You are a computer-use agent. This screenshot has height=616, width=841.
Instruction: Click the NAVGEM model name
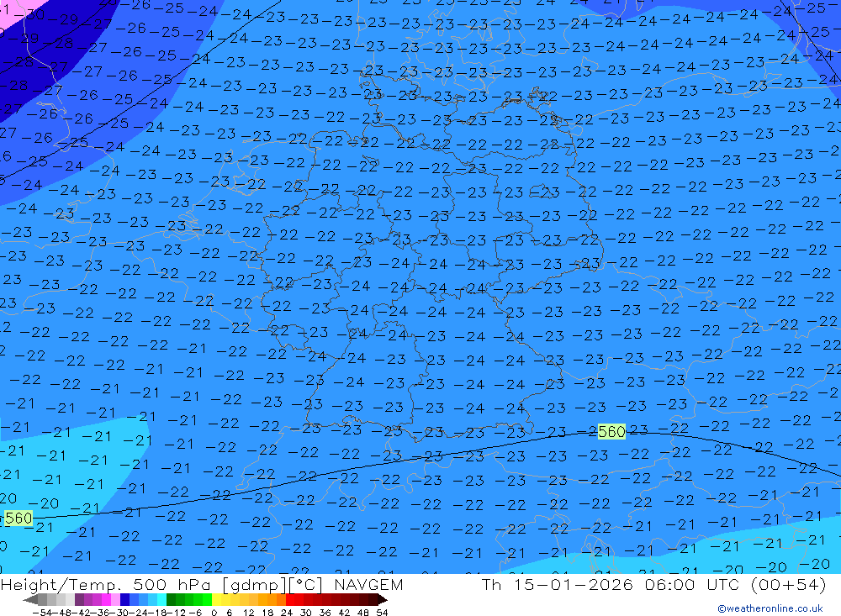[368, 584]
